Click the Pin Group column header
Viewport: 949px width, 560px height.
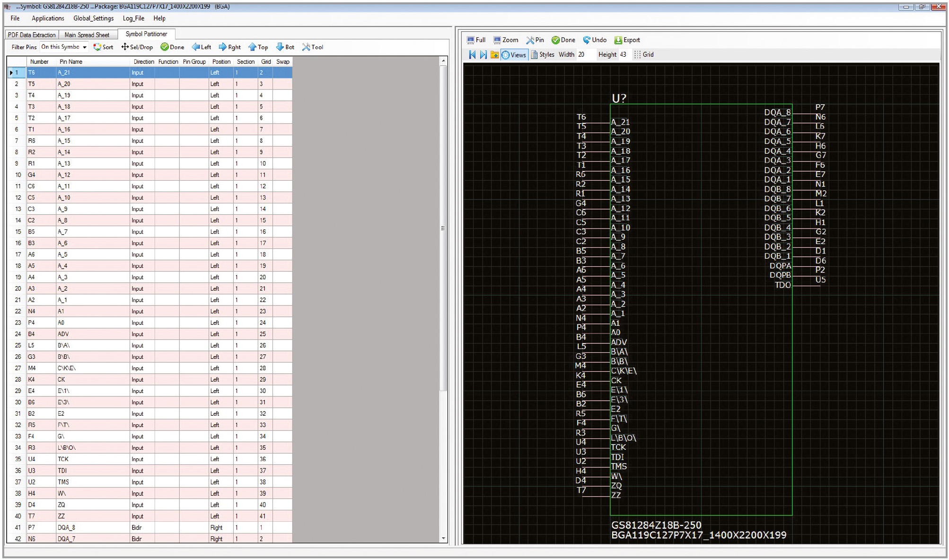(194, 61)
